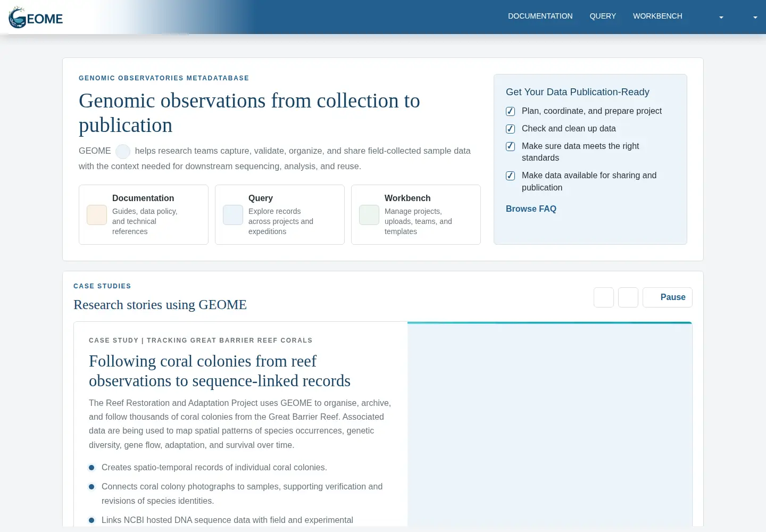This screenshot has width=766, height=532.
Task: Open the WORKBENCH nav menu item
Action: (657, 16)
